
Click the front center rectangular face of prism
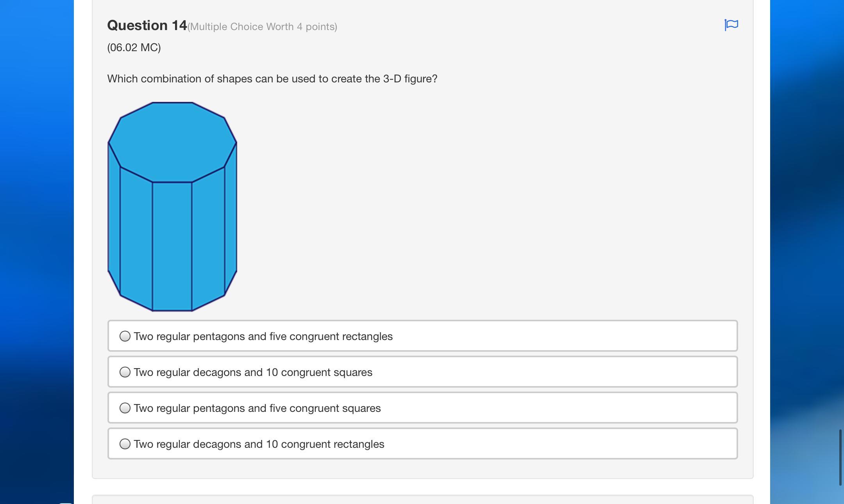[172, 246]
